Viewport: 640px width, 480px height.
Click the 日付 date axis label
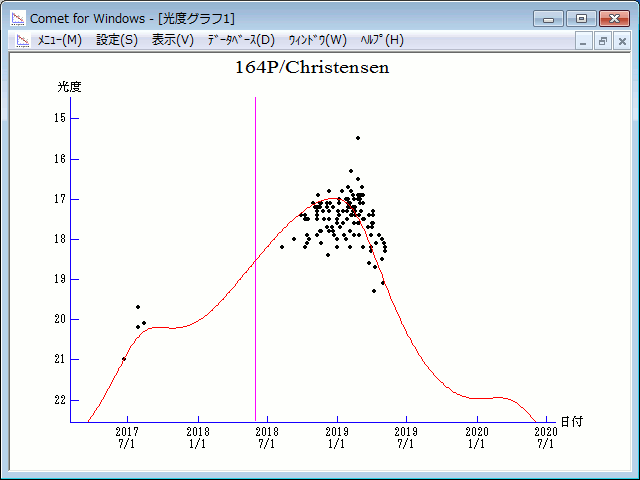pos(571,422)
